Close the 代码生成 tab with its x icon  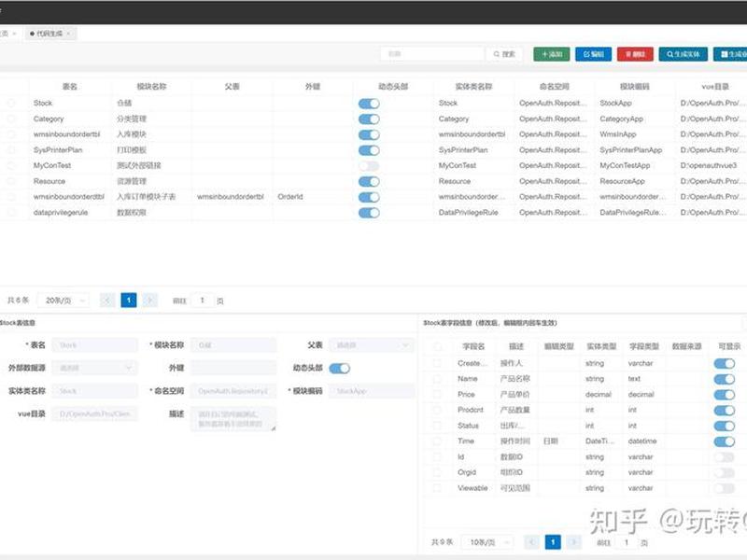point(68,34)
